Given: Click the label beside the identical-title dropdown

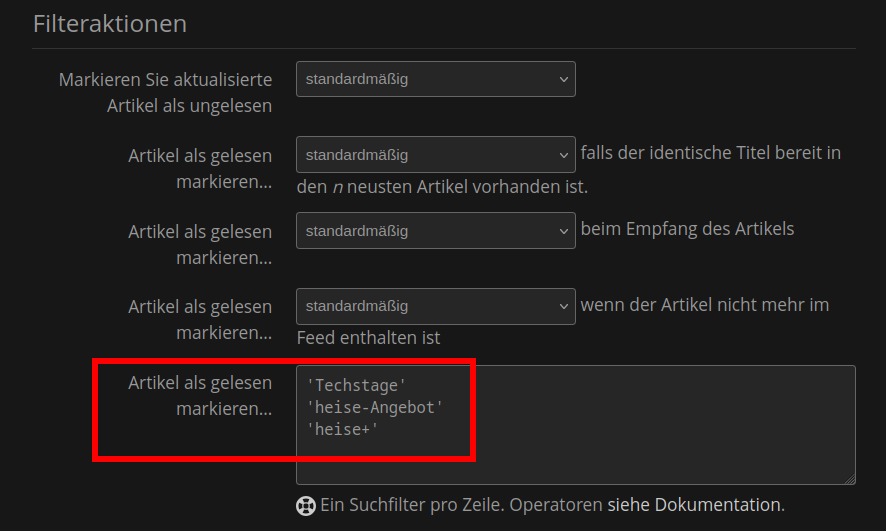Looking at the screenshot, I should (200, 168).
